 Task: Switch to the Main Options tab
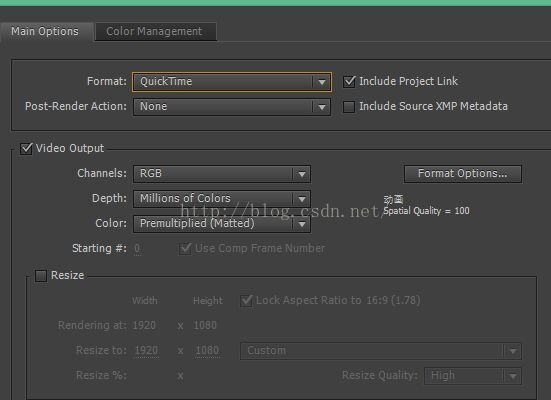(45, 32)
